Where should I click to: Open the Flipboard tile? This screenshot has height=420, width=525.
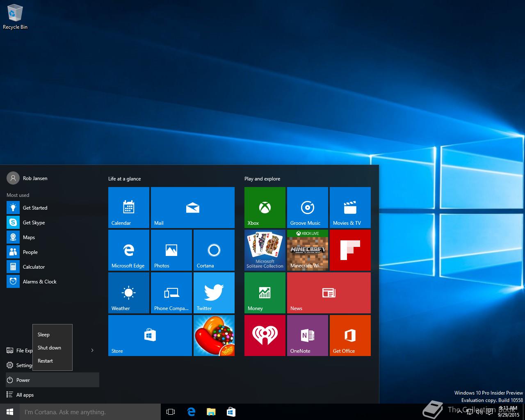[x=350, y=250]
